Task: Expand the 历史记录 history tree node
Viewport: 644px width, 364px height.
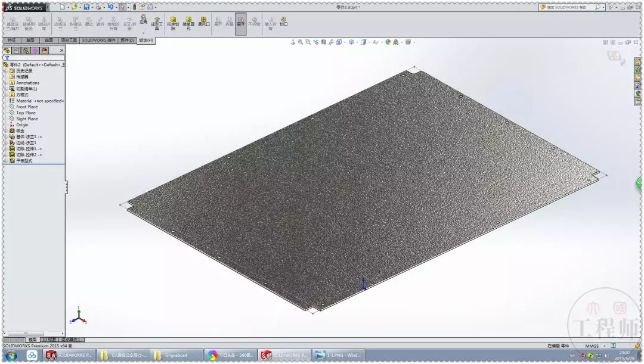Action: click(6, 70)
